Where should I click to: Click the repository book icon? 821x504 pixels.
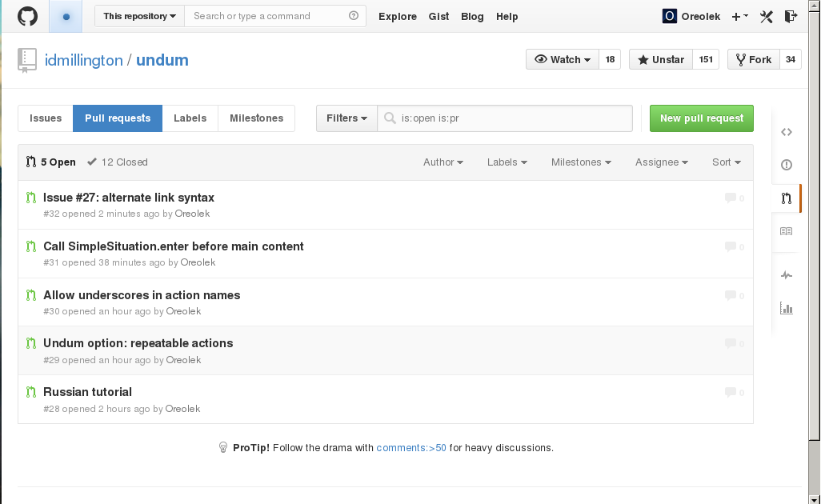(27, 60)
